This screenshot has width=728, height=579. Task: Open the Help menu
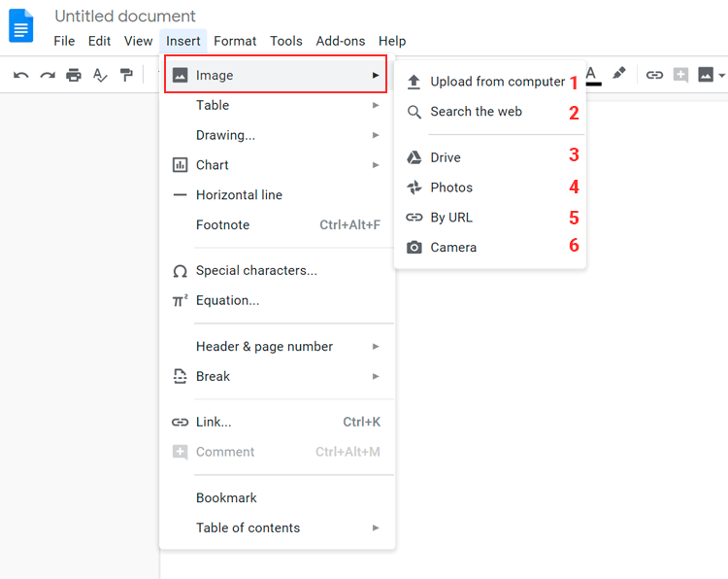click(392, 41)
